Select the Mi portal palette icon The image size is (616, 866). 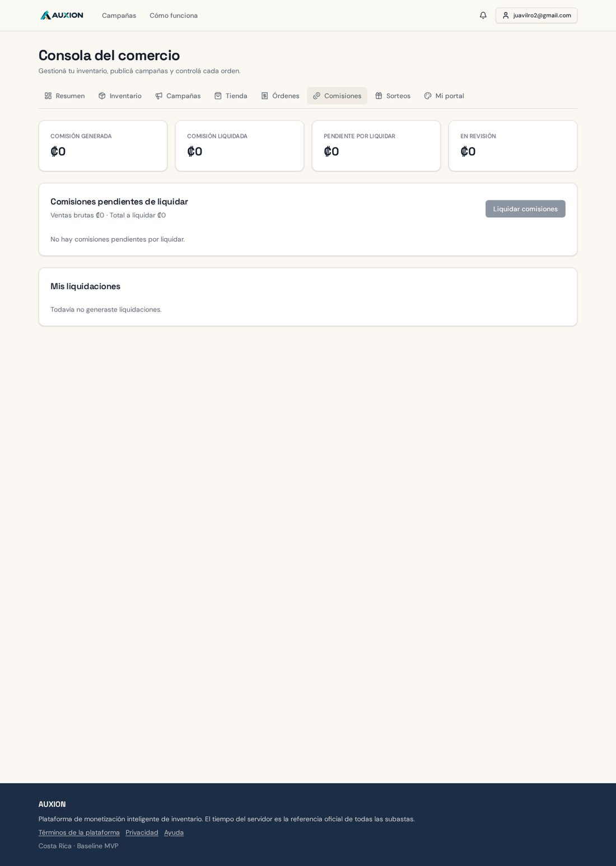428,96
